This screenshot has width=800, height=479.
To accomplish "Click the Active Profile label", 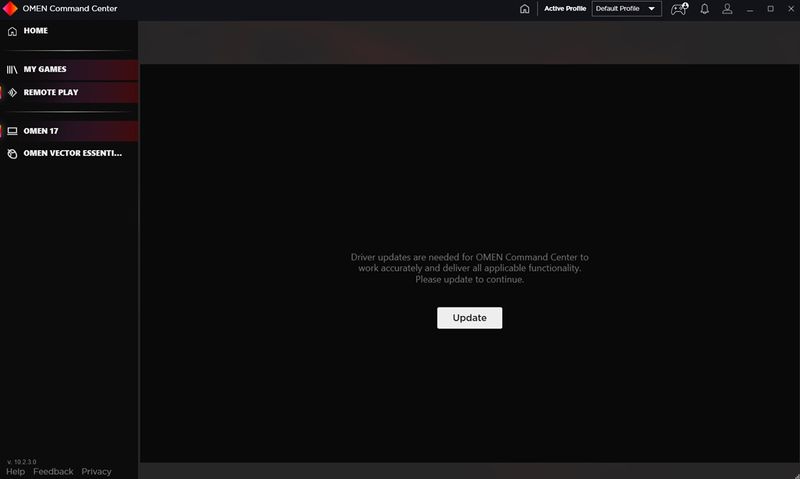I will click(565, 9).
